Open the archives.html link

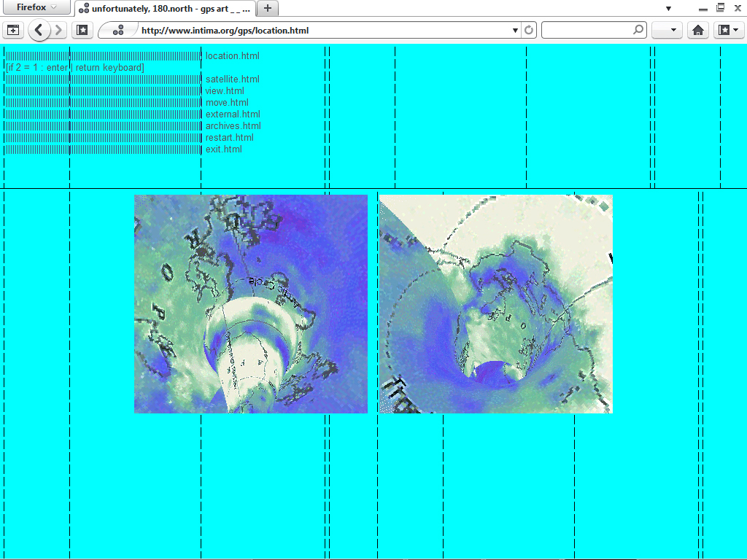[233, 126]
